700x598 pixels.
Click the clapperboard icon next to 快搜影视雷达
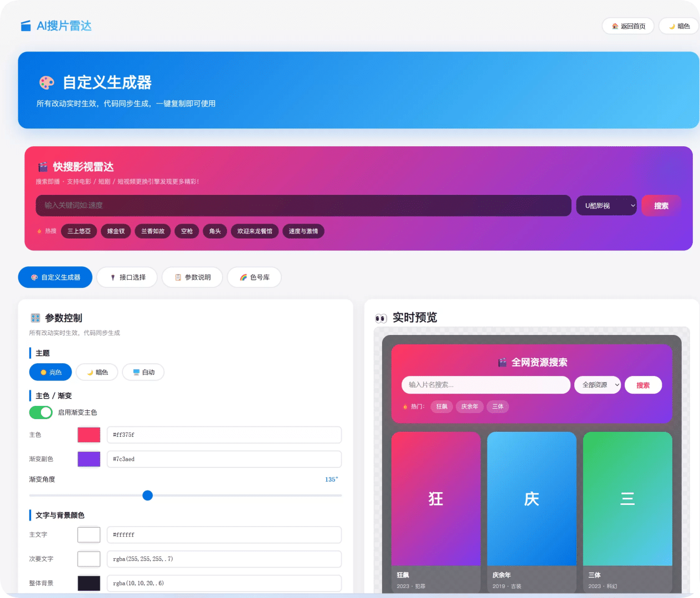click(x=43, y=167)
